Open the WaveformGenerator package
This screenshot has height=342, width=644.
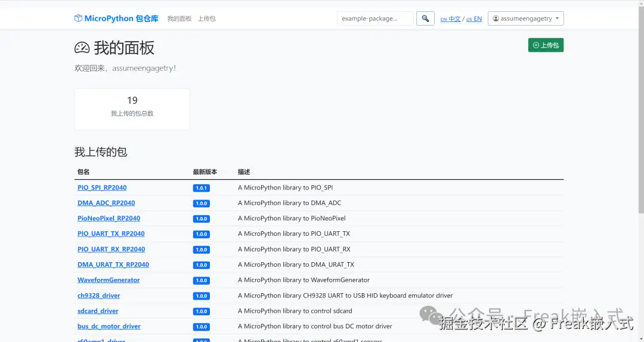109,280
